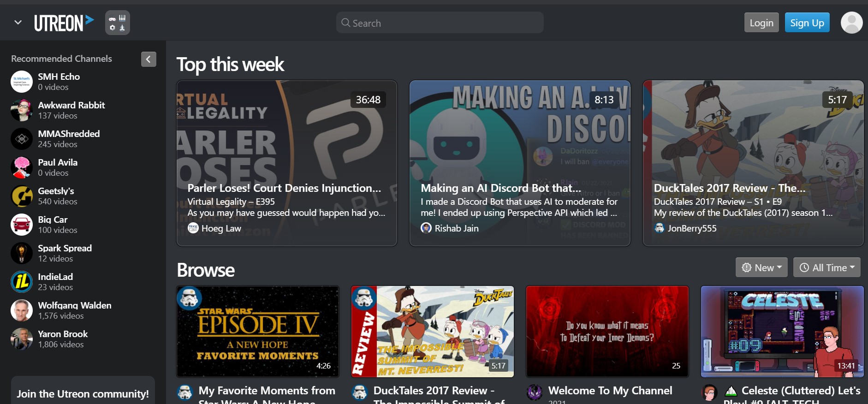Screen dimensions: 868x404
Task: Open the categories grid icon beside the logo
Action: point(118,23)
